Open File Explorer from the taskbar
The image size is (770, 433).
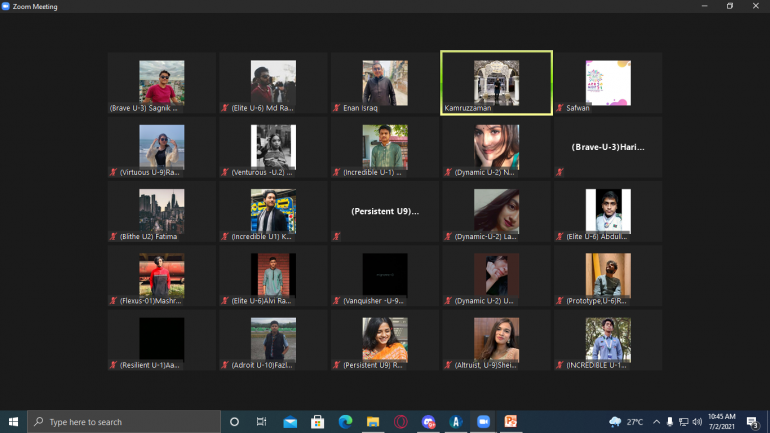click(372, 422)
